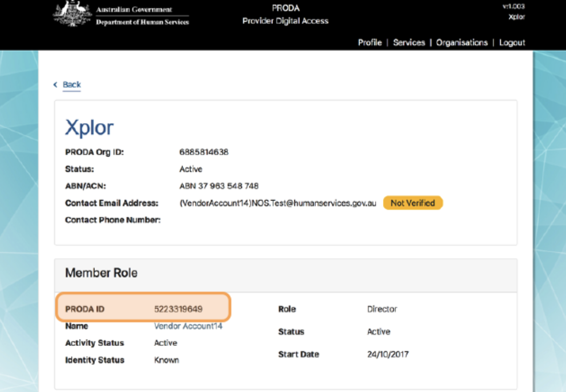The width and height of the screenshot is (566, 392).
Task: Click the Member Role section header
Action: (x=101, y=273)
